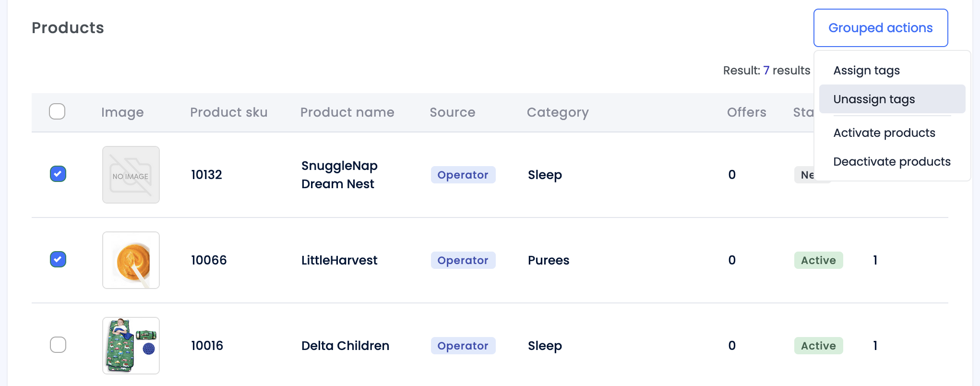This screenshot has width=980, height=386.
Task: Click the Products page heading
Action: 67,27
